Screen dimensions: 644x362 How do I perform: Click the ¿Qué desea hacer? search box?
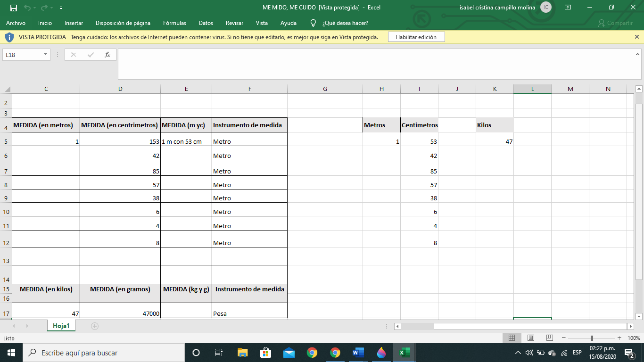345,23
